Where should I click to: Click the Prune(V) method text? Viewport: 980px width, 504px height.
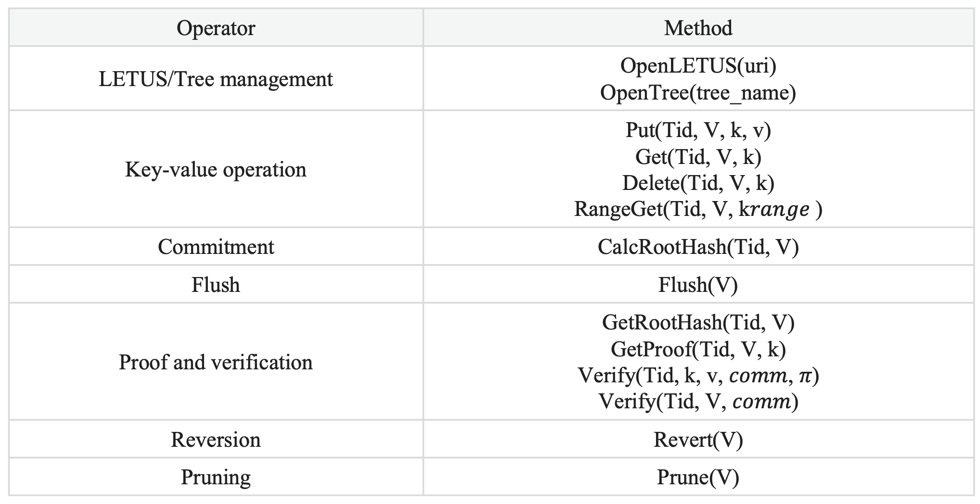point(698,477)
